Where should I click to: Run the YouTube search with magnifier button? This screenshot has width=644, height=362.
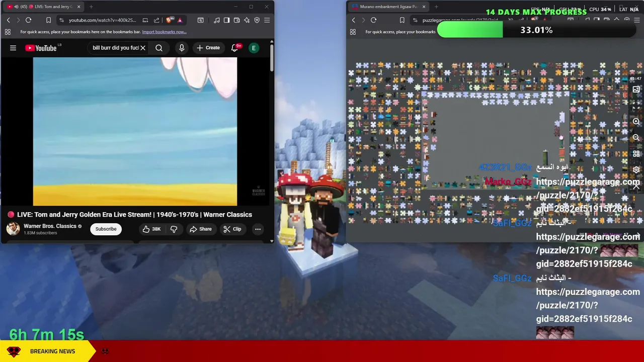159,48
